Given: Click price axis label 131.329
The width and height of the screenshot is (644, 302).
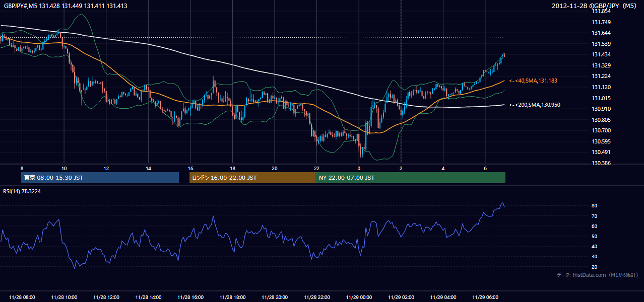Looking at the screenshot, I should point(601,65).
